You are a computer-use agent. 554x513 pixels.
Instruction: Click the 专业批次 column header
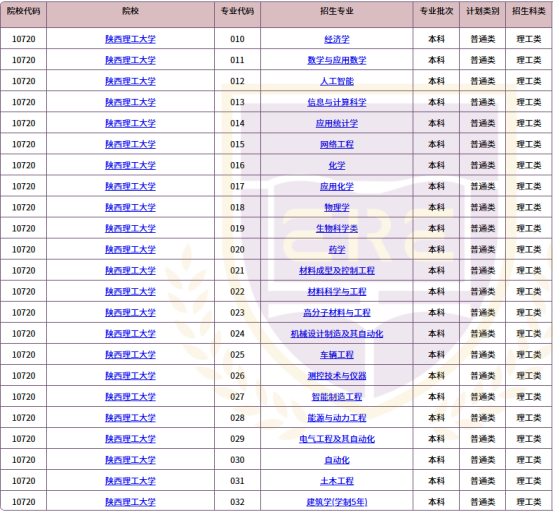tap(436, 14)
